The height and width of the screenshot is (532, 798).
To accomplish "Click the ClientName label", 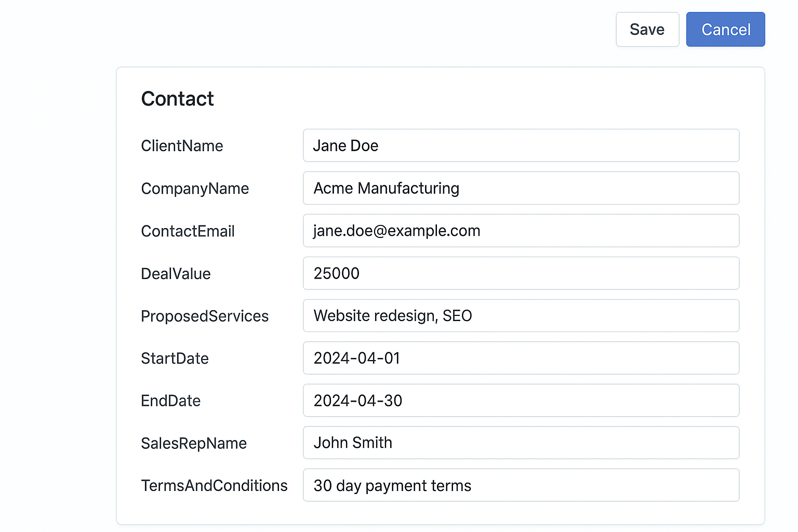I will point(182,146).
